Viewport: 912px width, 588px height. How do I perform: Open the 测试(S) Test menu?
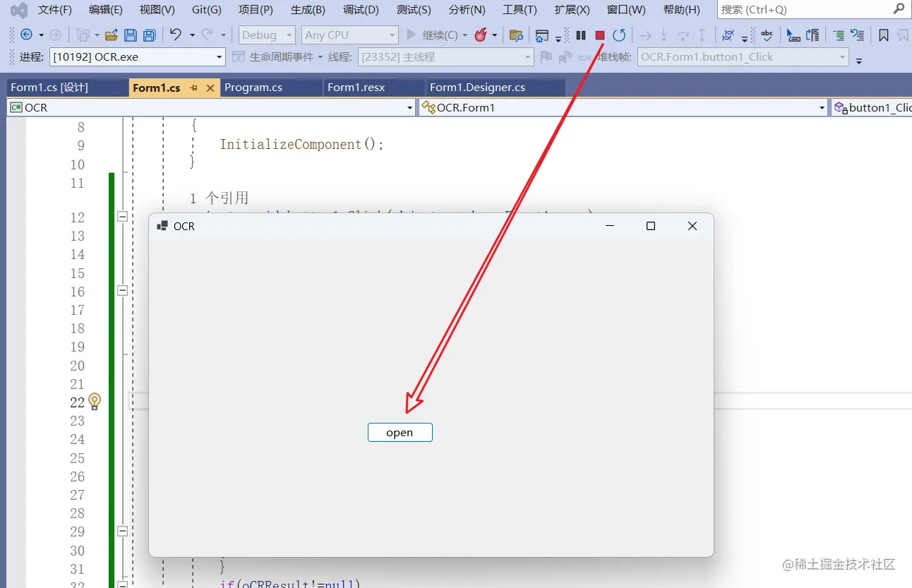click(414, 10)
